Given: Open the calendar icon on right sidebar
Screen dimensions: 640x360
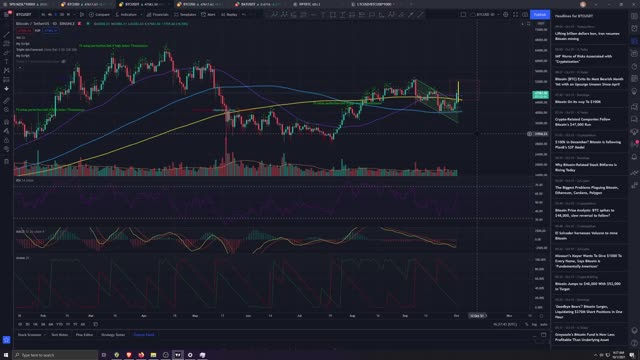Looking at the screenshot, I should (x=634, y=78).
